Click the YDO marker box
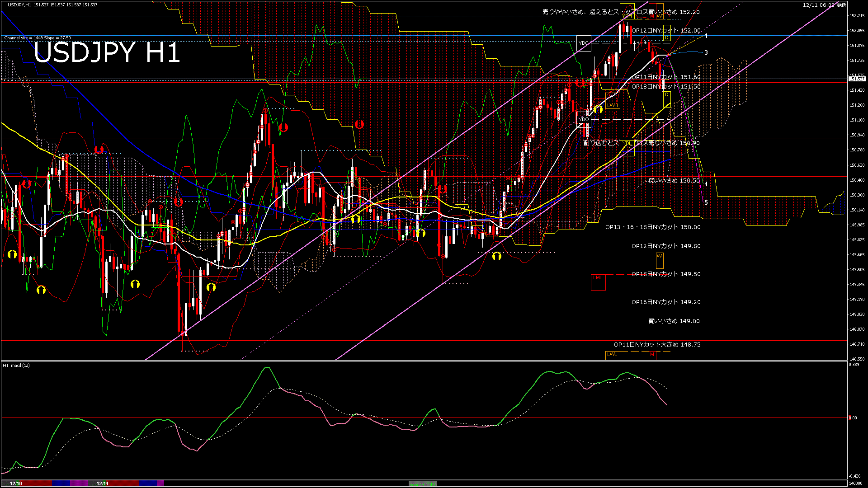 (x=584, y=119)
